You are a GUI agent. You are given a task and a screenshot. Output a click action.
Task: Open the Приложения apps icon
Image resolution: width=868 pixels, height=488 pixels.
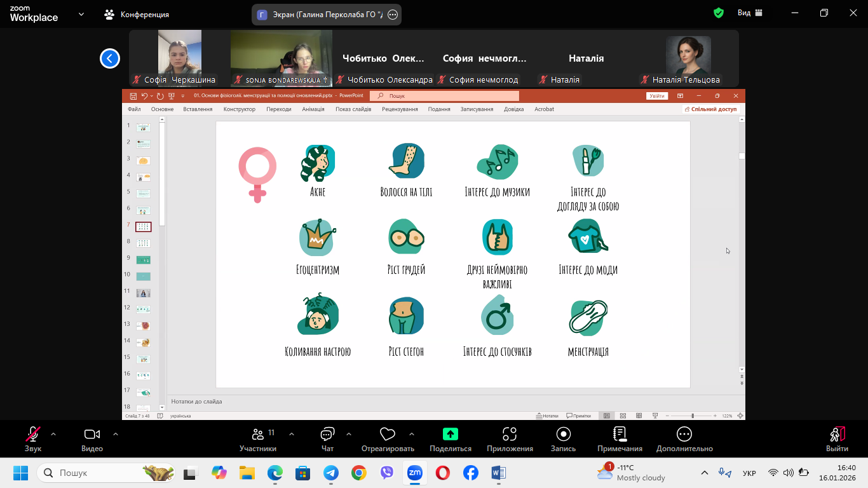coord(510,435)
